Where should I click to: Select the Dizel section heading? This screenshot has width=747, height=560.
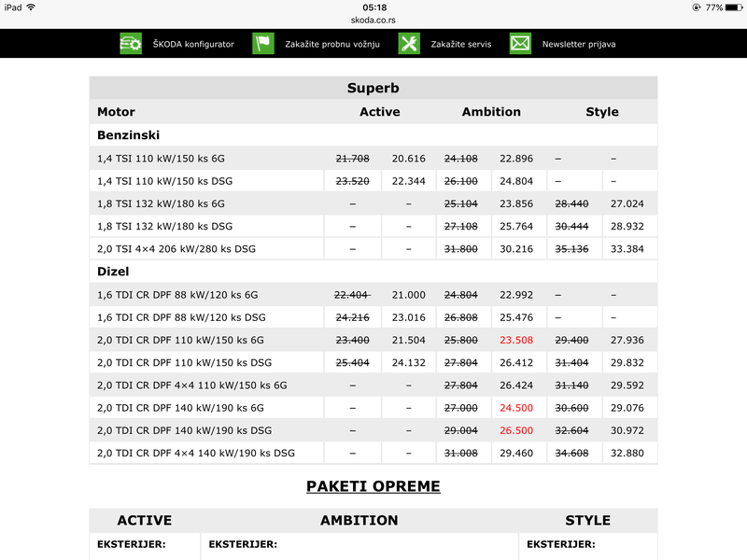point(113,272)
